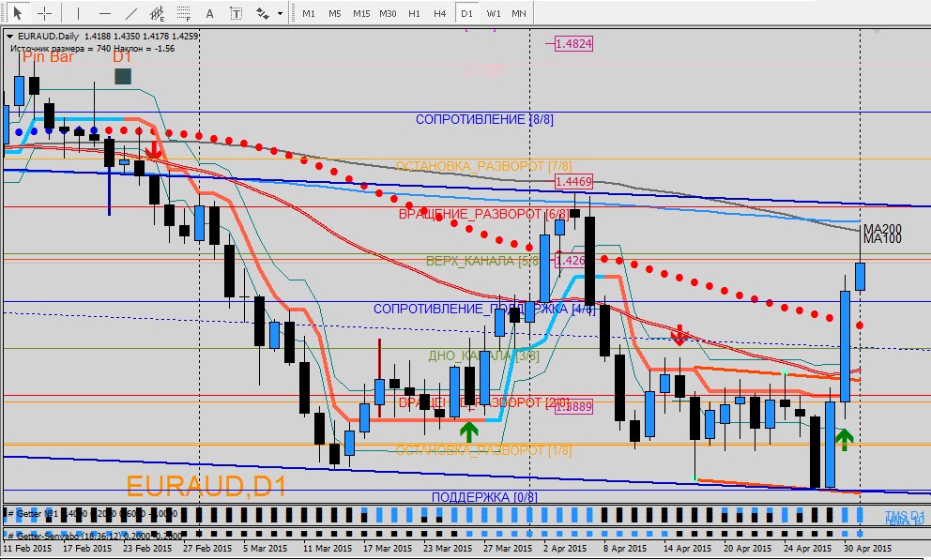Switch chart to MN timeframe
Screen dimensions: 931x560
point(519,13)
